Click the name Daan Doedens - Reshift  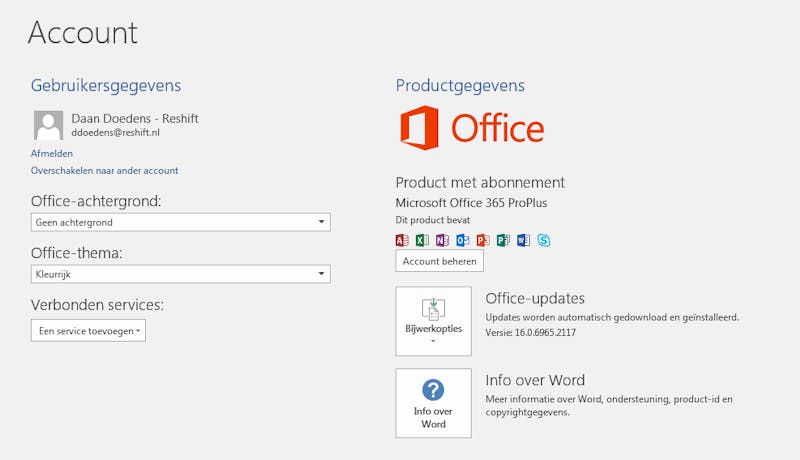[135, 118]
